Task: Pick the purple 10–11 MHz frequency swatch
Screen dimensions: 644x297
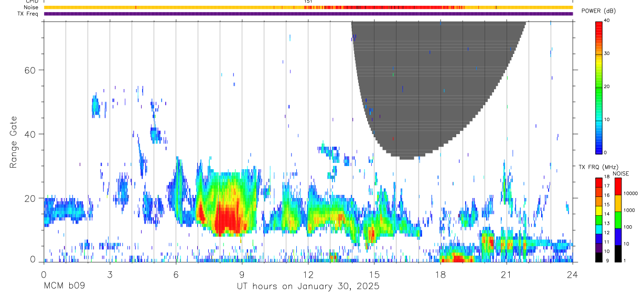Action: click(x=599, y=247)
